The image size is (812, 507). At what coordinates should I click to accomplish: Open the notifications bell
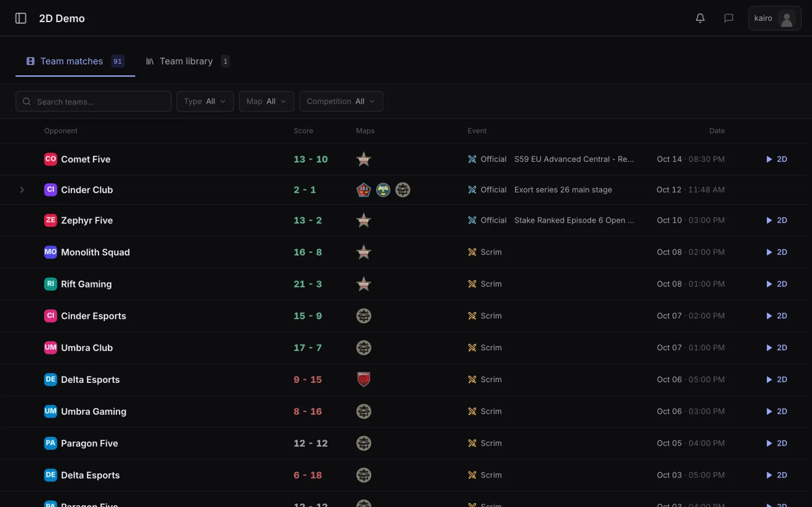pyautogui.click(x=700, y=18)
